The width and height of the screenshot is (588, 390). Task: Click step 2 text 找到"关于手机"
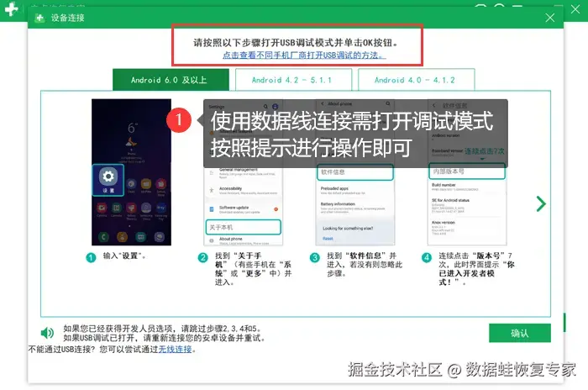[x=253, y=269]
